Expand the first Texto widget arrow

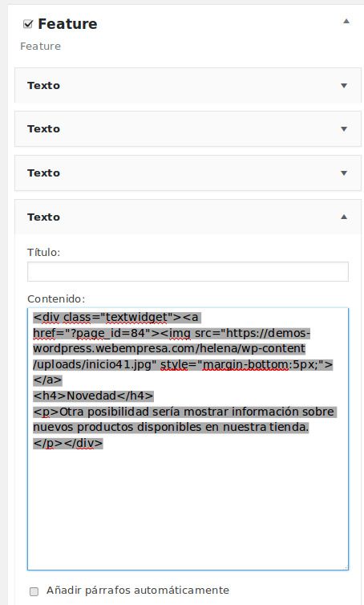tap(344, 85)
